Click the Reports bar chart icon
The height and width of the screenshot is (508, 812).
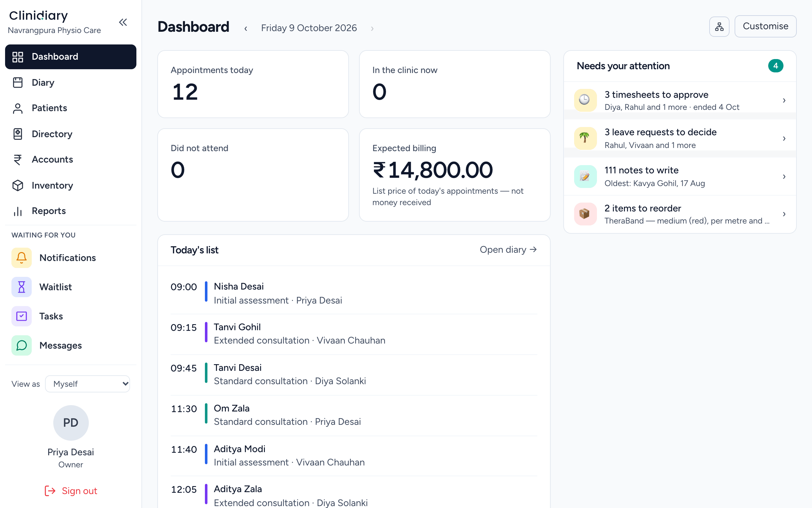coord(18,211)
